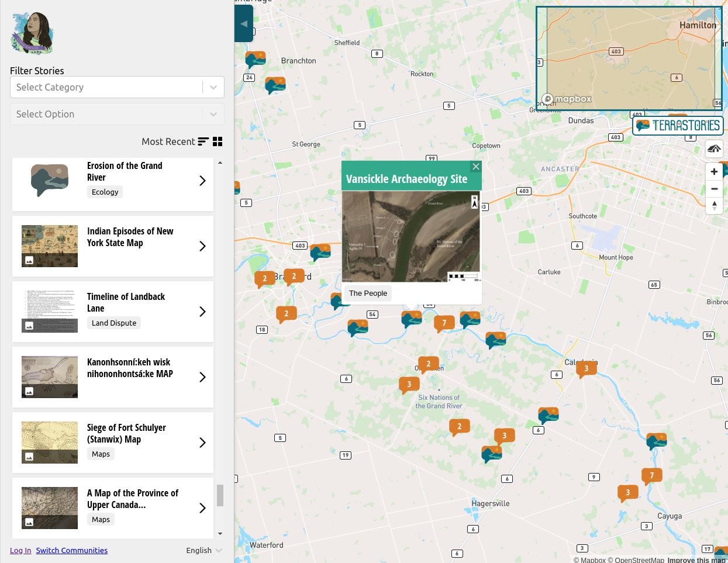Reset map bearing with the compass
The height and width of the screenshot is (563, 728).
[714, 206]
